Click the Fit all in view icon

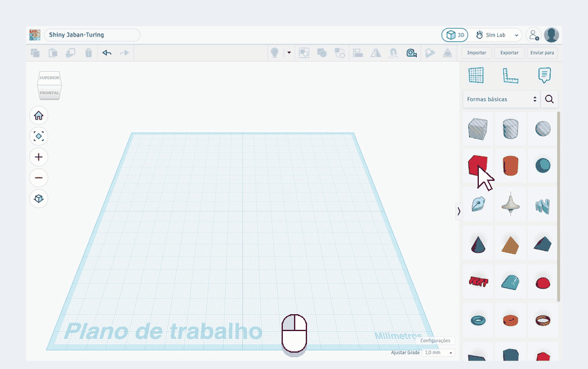pos(39,136)
